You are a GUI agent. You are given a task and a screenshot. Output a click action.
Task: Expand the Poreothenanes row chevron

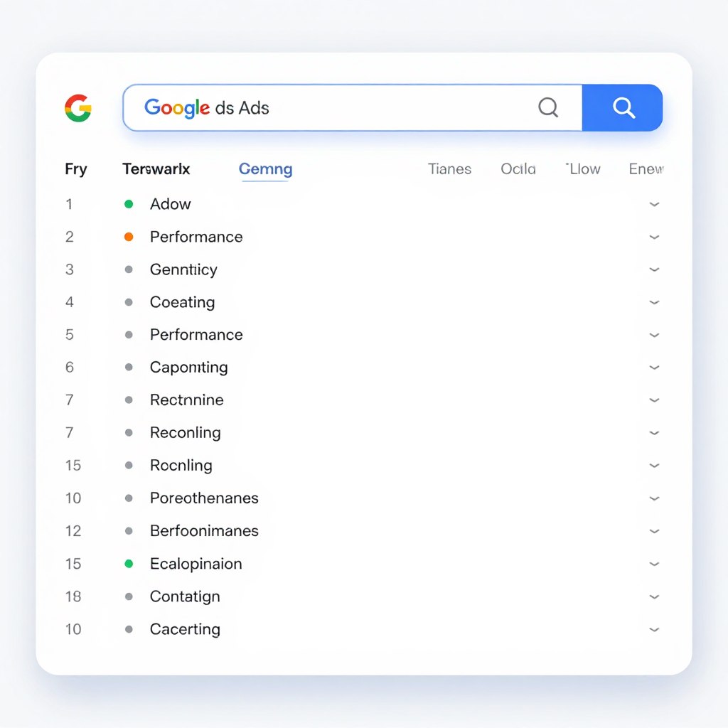654,498
